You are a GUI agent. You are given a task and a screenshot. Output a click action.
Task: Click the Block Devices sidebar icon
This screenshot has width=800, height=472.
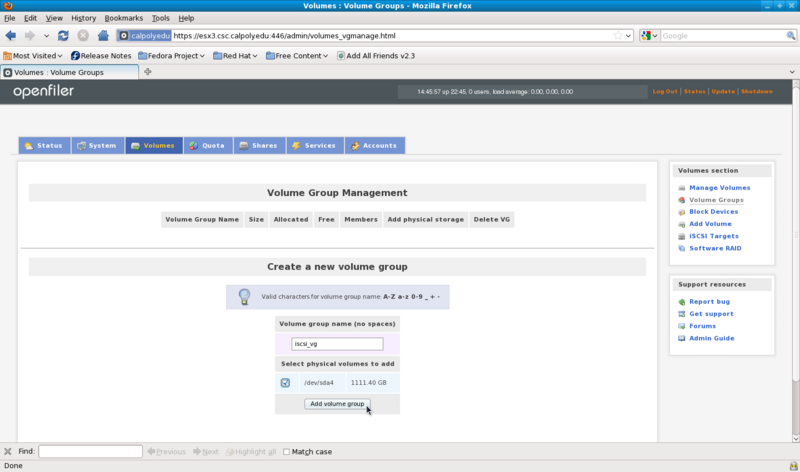(x=682, y=212)
